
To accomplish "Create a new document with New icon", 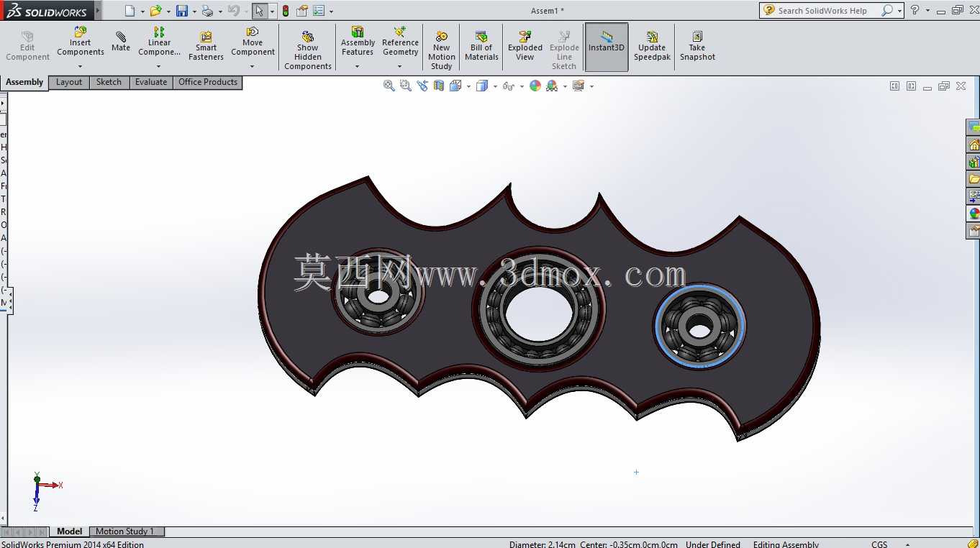I will (130, 11).
